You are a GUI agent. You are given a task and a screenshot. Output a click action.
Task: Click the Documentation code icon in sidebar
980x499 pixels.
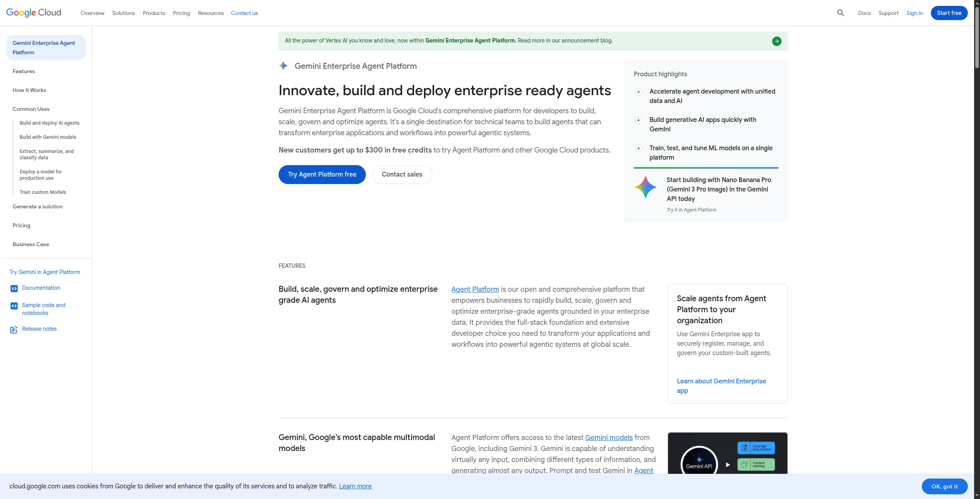click(14, 289)
